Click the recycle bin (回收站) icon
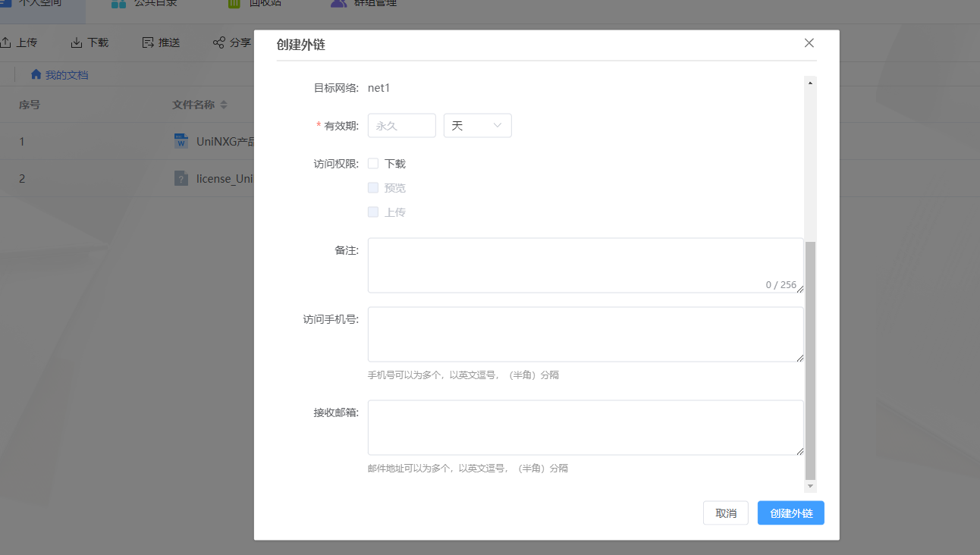This screenshot has height=555, width=980. 233,3
